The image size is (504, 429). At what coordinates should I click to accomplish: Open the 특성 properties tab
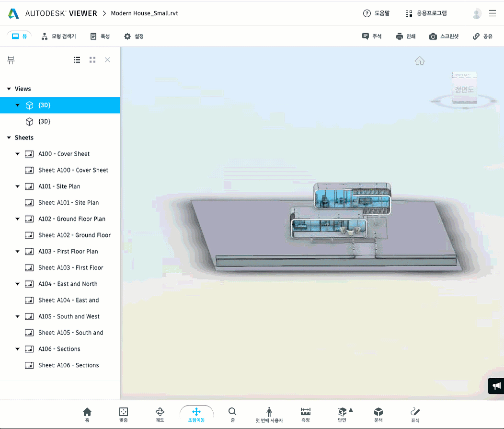tap(100, 36)
